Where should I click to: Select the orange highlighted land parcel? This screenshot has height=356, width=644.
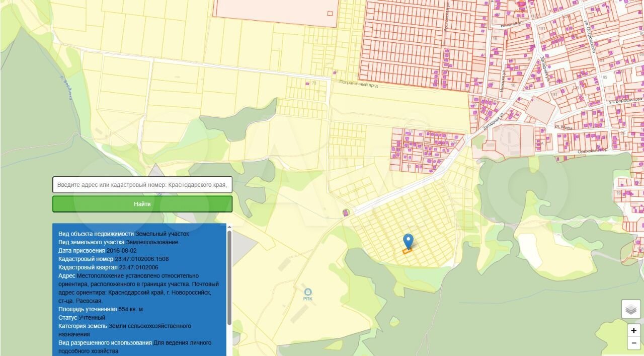pos(407,250)
